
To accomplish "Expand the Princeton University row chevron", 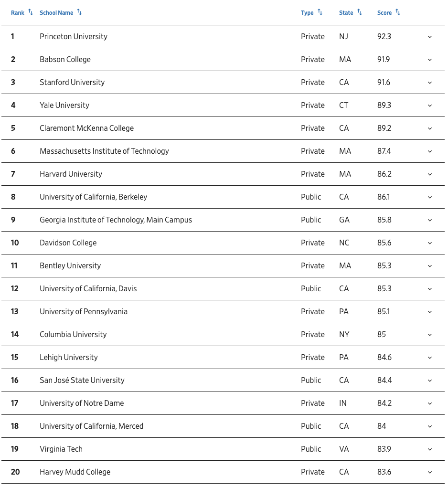I will coord(430,37).
